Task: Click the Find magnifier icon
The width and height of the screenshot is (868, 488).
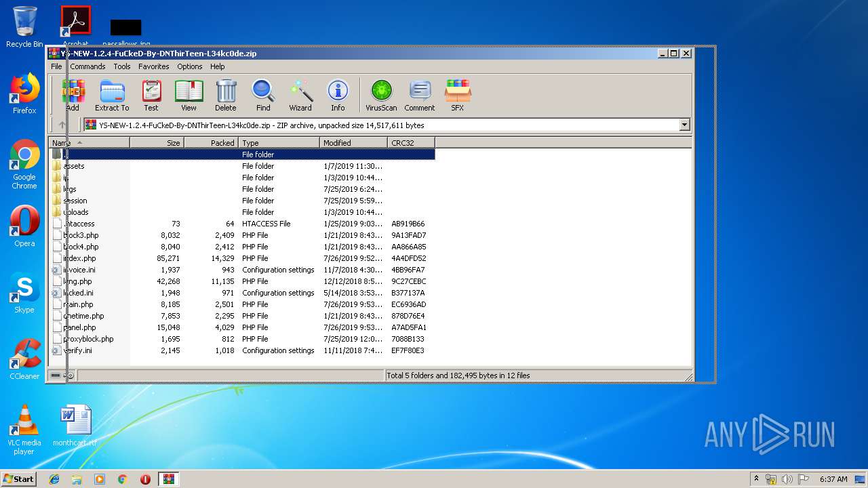Action: coord(263,95)
